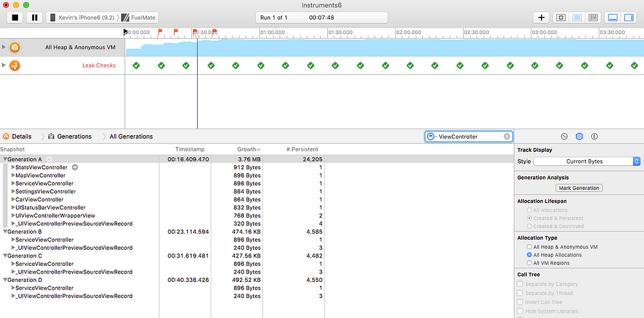Click the Leaks instrument icon
This screenshot has height=318, width=644.
(x=14, y=65)
